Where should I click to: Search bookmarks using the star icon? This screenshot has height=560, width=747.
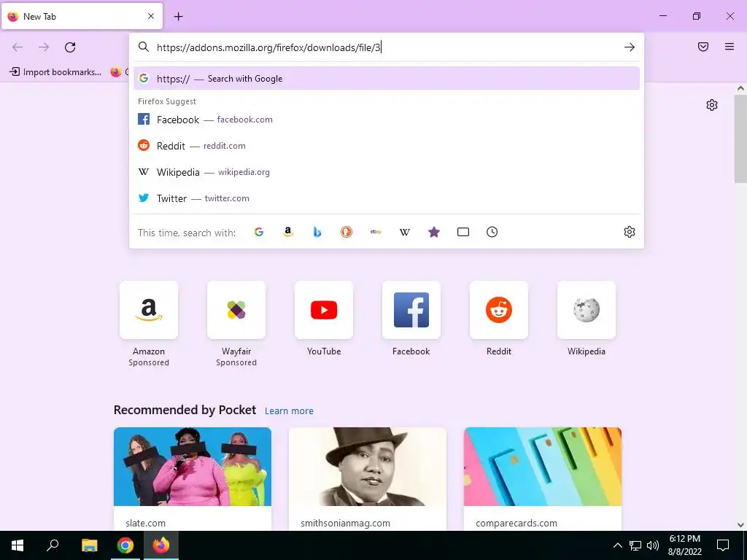434,232
